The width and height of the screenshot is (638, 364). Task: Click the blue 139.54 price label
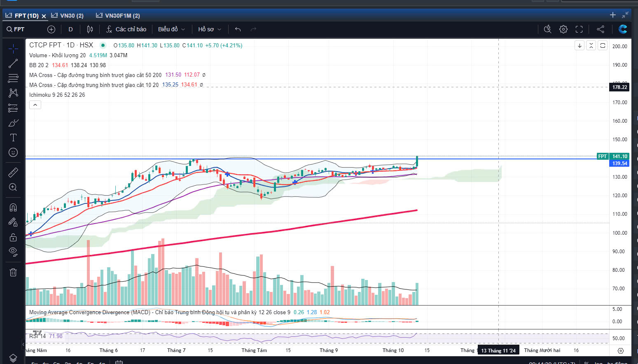click(619, 163)
